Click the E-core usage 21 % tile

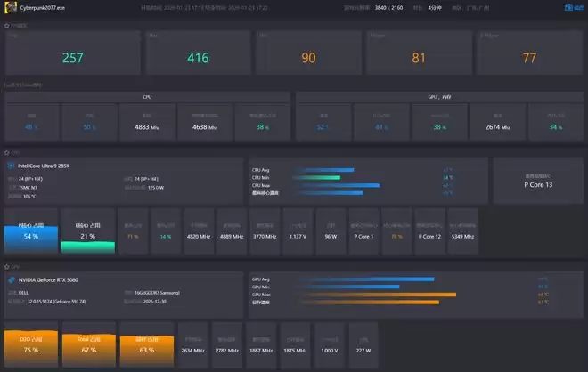point(87,230)
